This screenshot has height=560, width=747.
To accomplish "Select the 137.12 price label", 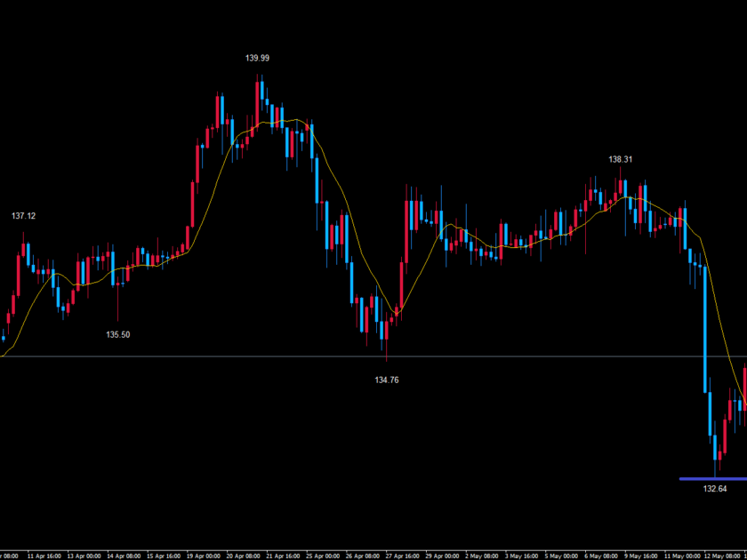I will coord(23,216).
